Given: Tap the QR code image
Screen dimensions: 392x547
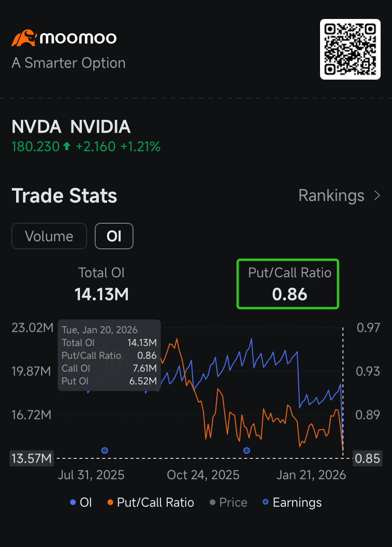Looking at the screenshot, I should [350, 49].
